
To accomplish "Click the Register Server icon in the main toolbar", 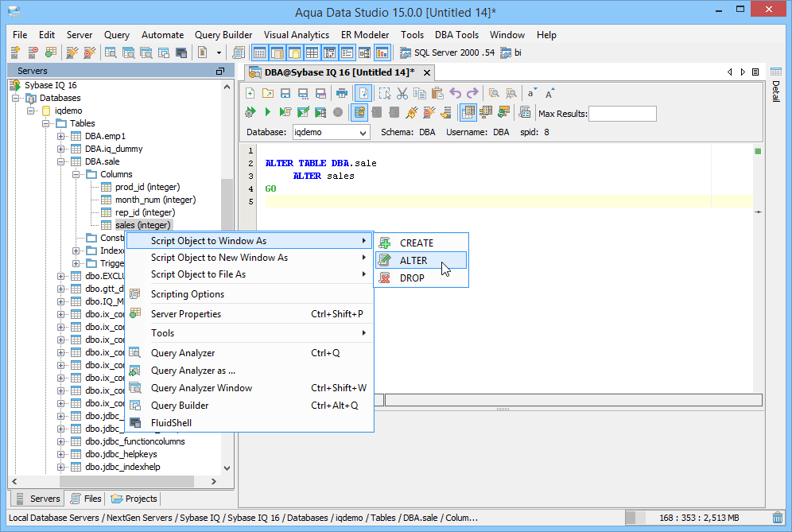I will coord(16,52).
